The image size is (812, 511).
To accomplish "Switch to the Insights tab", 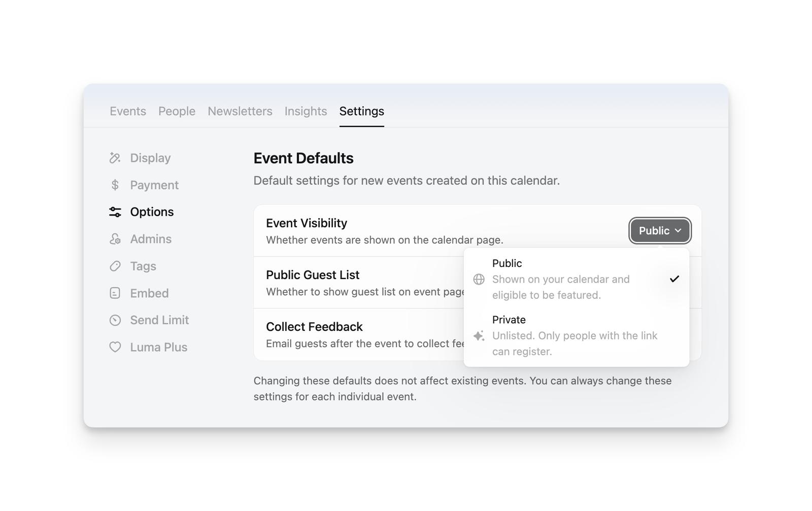I will pyautogui.click(x=306, y=111).
